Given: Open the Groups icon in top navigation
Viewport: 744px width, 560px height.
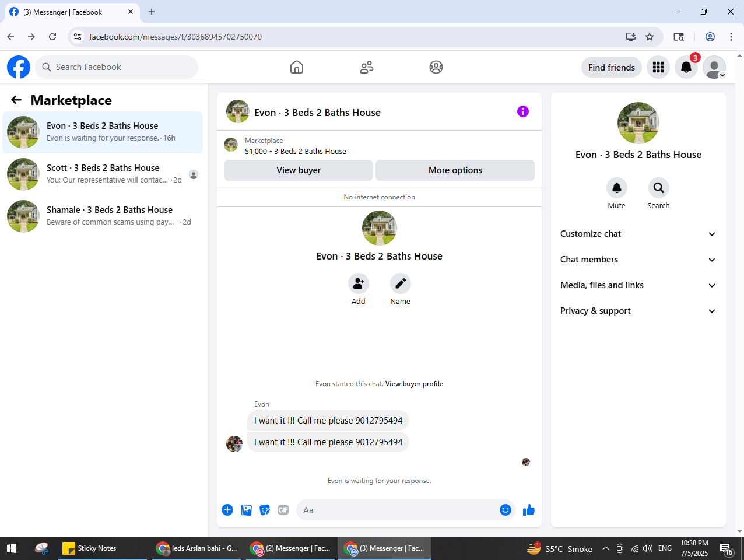Looking at the screenshot, I should [x=436, y=67].
